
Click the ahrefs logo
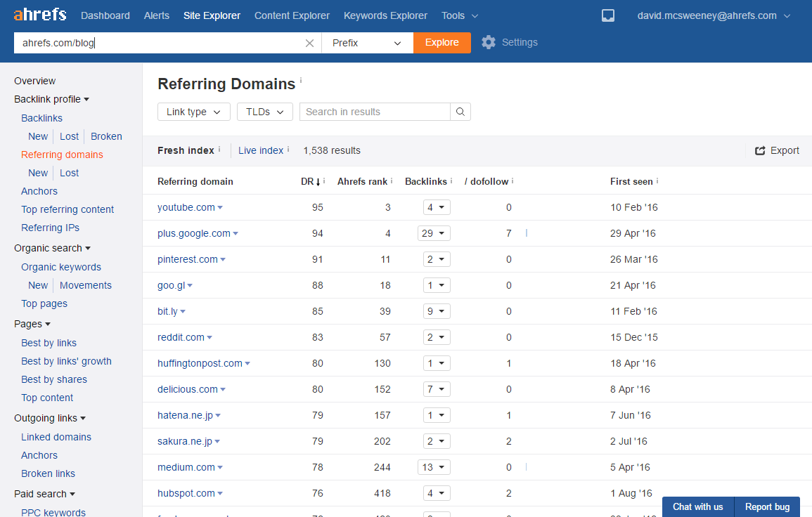pyautogui.click(x=40, y=15)
